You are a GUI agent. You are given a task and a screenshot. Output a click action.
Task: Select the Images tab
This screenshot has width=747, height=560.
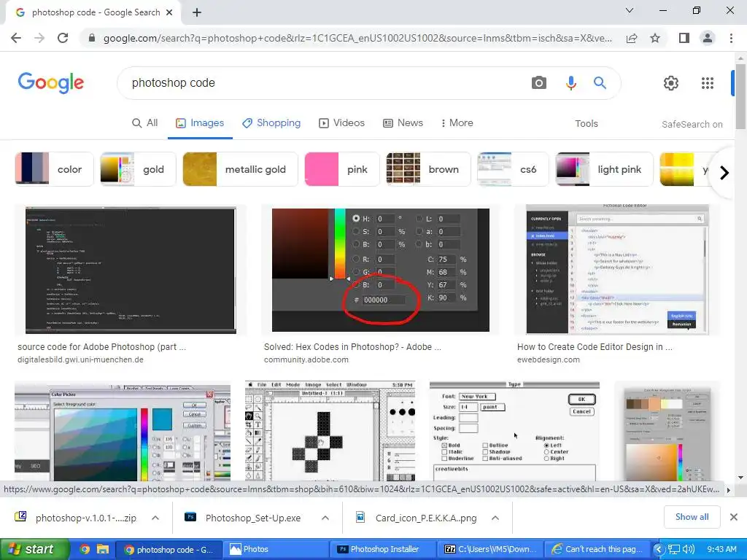pos(200,122)
